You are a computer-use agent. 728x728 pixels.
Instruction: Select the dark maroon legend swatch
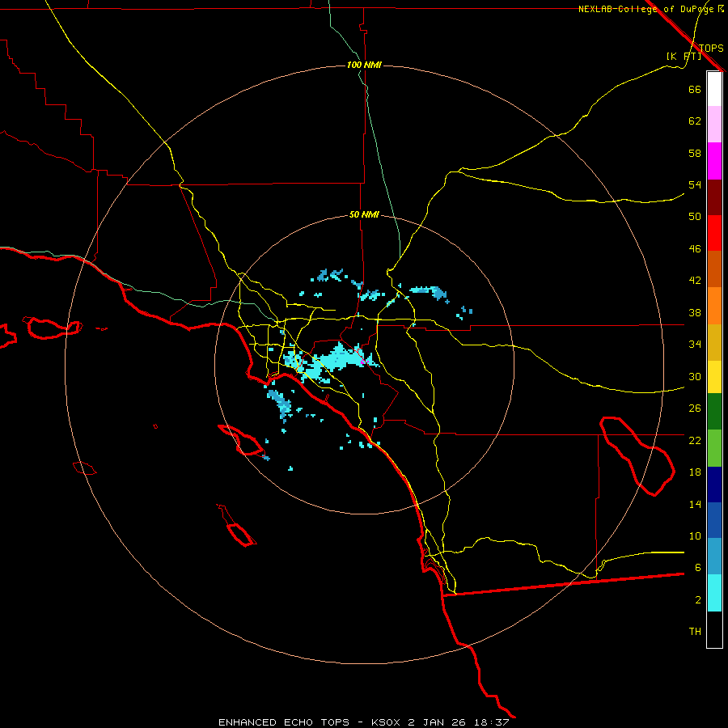click(714, 197)
